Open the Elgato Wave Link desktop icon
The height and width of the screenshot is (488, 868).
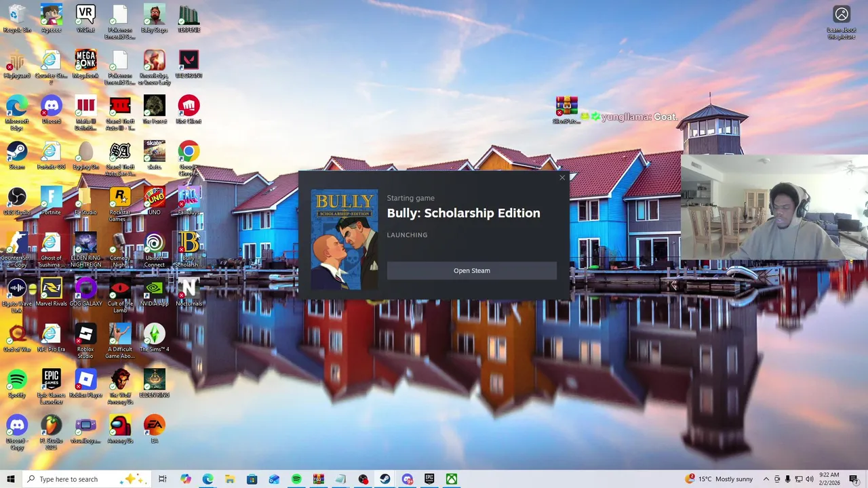coord(17,294)
